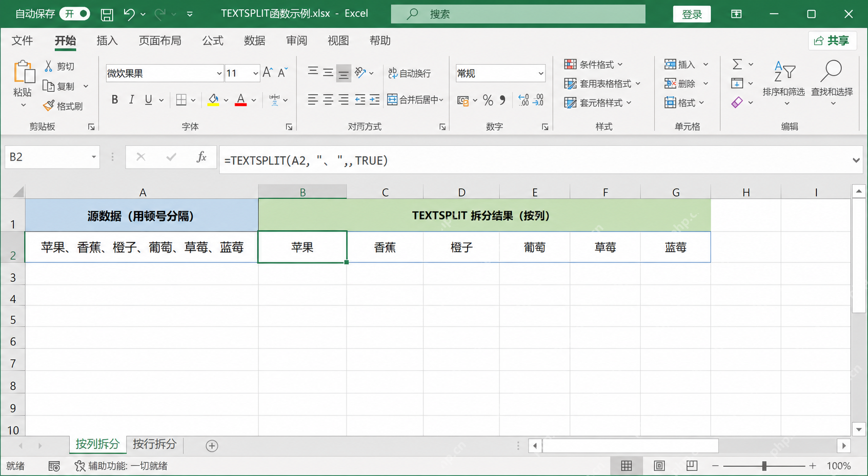Click the Fill down icon
The height and width of the screenshot is (476, 868).
coord(737,84)
